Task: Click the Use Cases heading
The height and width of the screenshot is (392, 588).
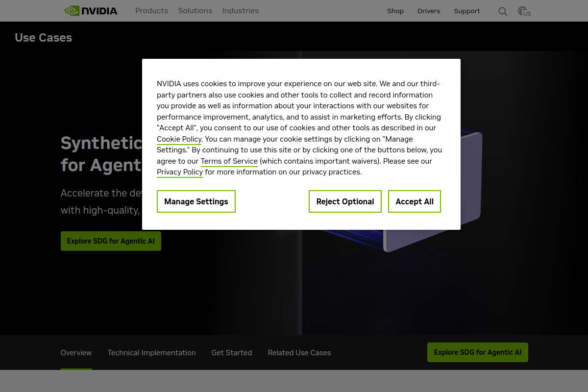Action: point(43,38)
